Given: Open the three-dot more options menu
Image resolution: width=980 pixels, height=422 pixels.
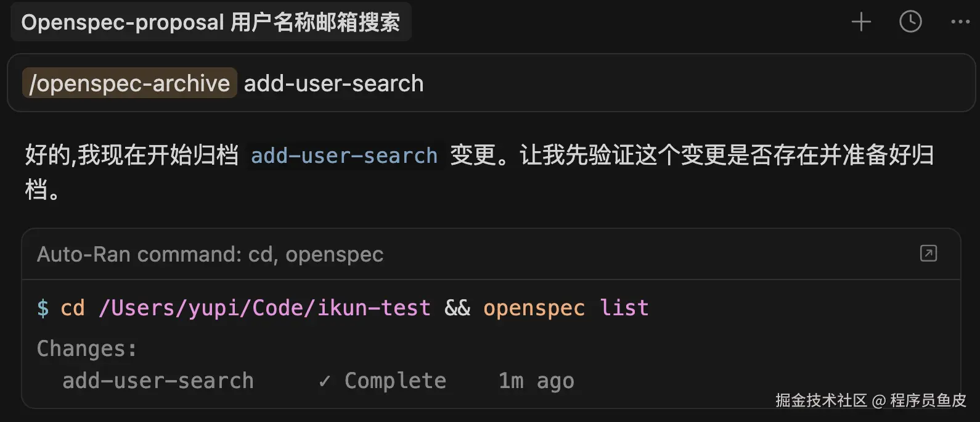Looking at the screenshot, I should coord(960,22).
